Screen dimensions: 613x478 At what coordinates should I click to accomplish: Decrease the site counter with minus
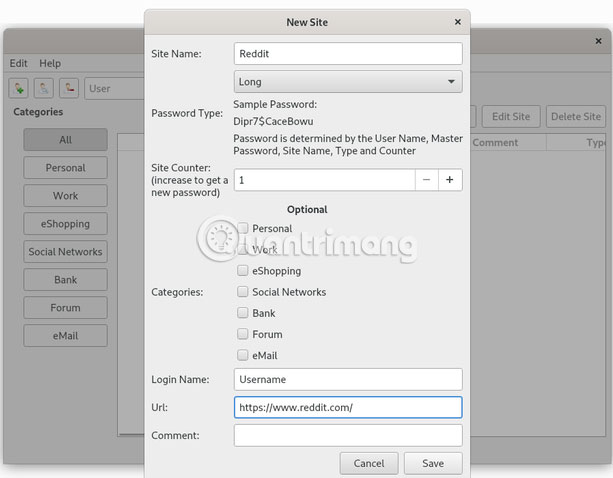coord(426,180)
